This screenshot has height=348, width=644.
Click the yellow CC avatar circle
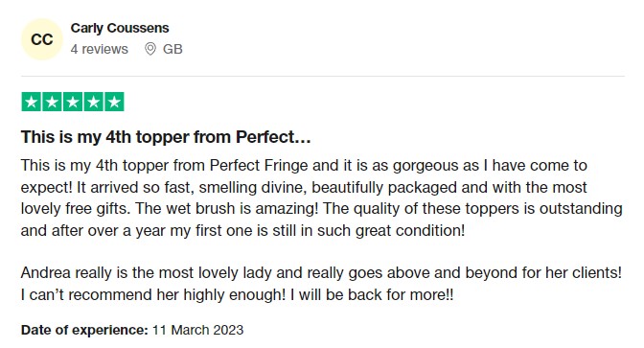tap(42, 39)
